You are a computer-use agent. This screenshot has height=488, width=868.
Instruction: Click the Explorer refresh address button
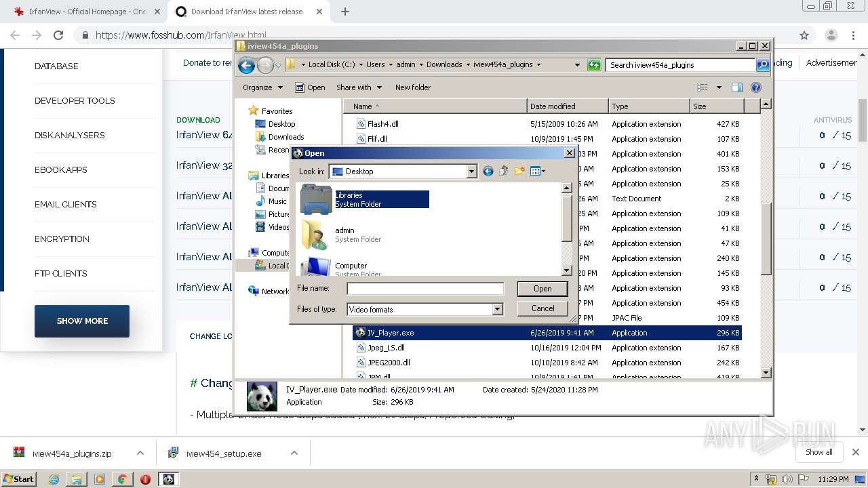pos(594,65)
